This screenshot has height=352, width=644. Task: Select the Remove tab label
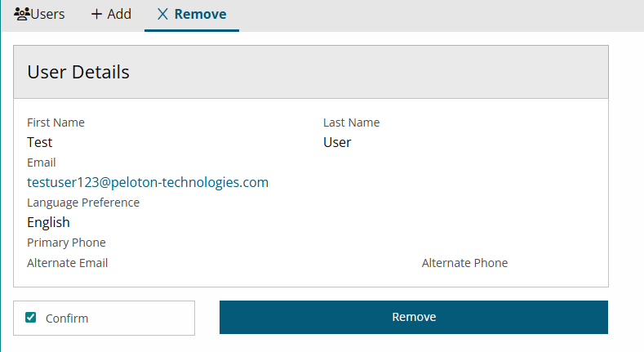tap(200, 14)
